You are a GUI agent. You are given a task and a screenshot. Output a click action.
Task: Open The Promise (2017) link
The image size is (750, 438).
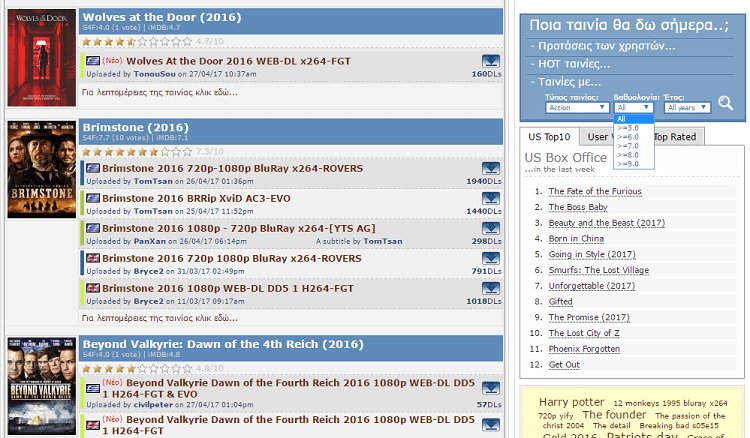pyautogui.click(x=589, y=318)
